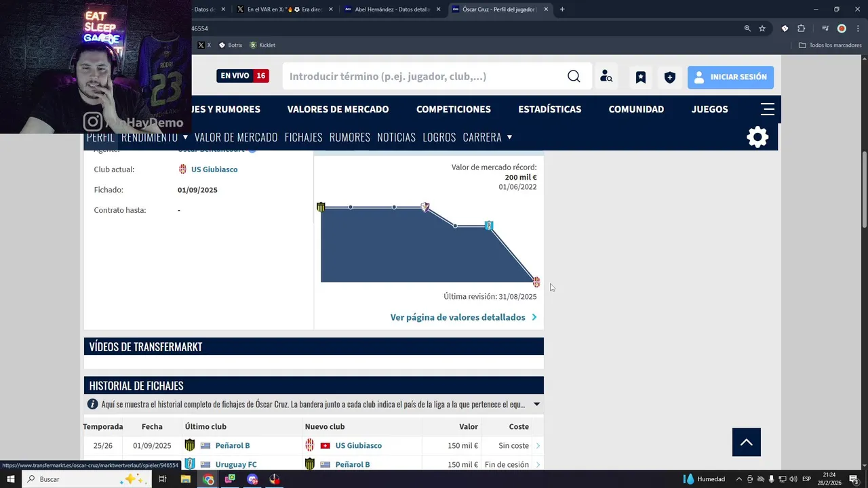Viewport: 868px width, 488px height.
Task: Open the bookmark star watchlist icon
Action: (641, 77)
